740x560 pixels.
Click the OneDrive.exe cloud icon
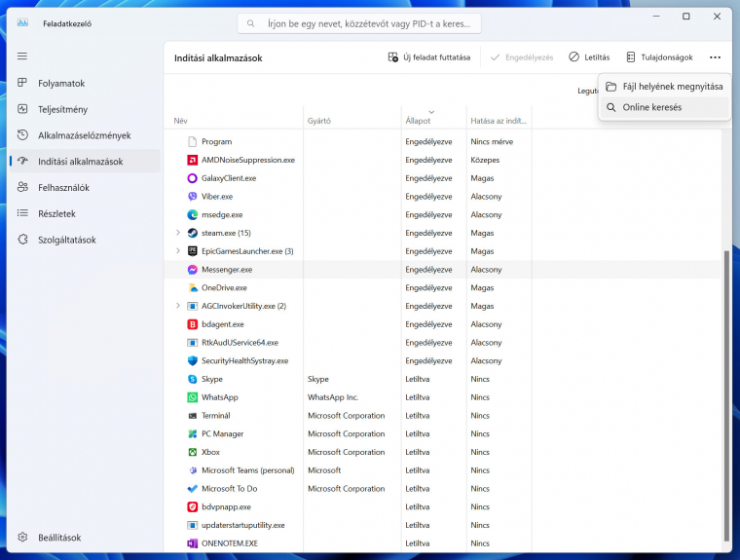point(192,288)
